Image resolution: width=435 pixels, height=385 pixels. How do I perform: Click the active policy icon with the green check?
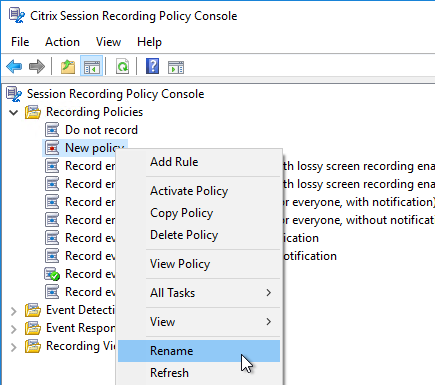tap(52, 274)
